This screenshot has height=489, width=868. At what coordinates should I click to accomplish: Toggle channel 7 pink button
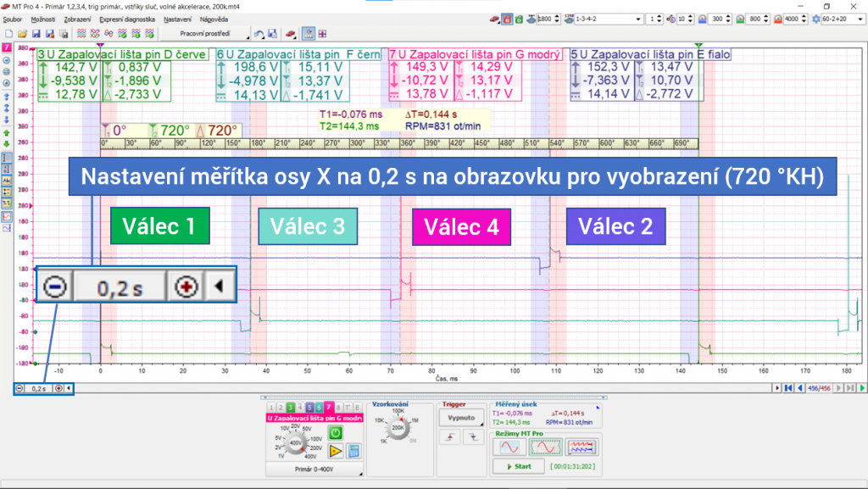pyautogui.click(x=328, y=408)
